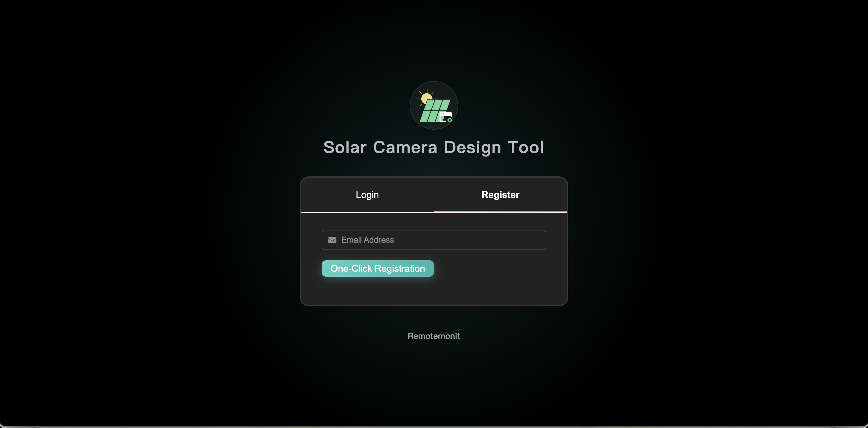This screenshot has height=428, width=868.
Task: Click the solar panel app logo
Action: pos(434,105)
